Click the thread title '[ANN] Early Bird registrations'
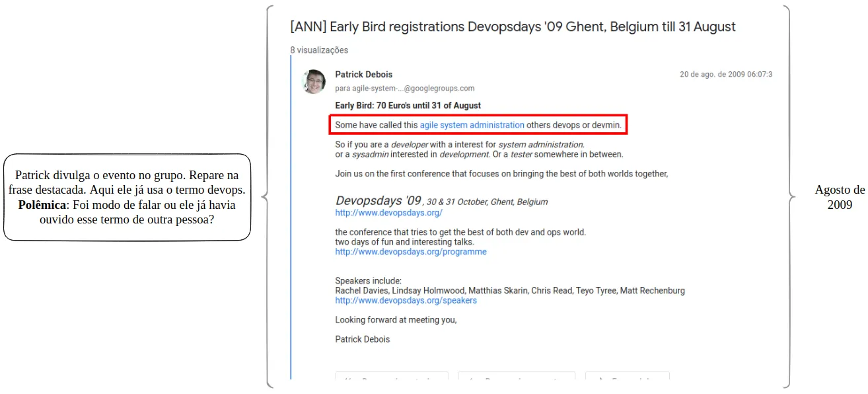868x394 pixels. (513, 27)
